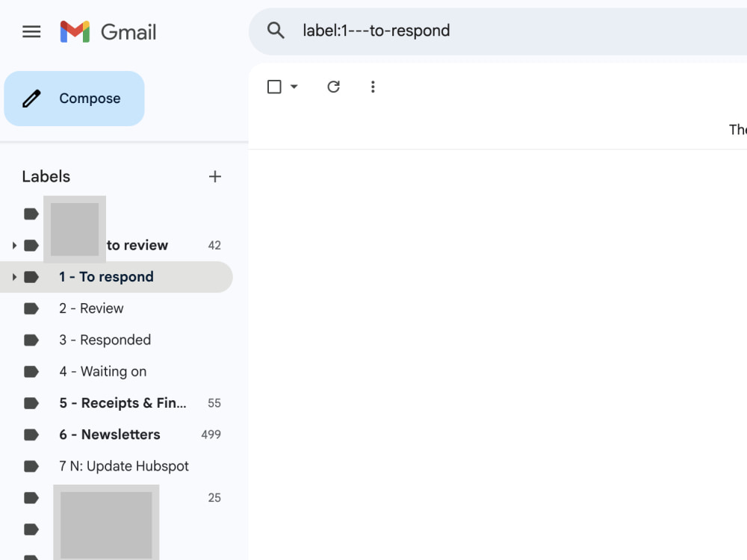Click the label icon beside '2 - Review'
Viewport: 747px width, 560px height.
click(x=31, y=308)
